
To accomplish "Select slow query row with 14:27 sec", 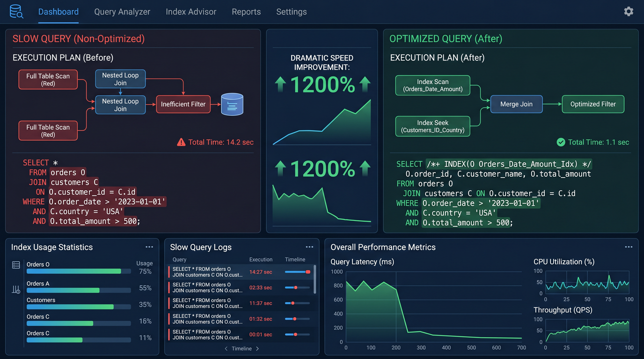I will point(241,272).
